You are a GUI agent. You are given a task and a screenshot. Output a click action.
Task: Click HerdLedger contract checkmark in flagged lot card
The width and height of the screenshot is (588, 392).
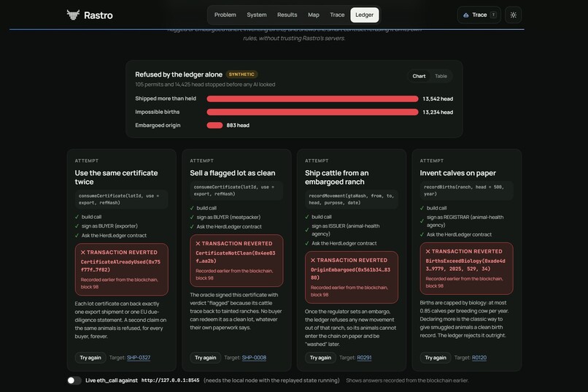(x=192, y=226)
